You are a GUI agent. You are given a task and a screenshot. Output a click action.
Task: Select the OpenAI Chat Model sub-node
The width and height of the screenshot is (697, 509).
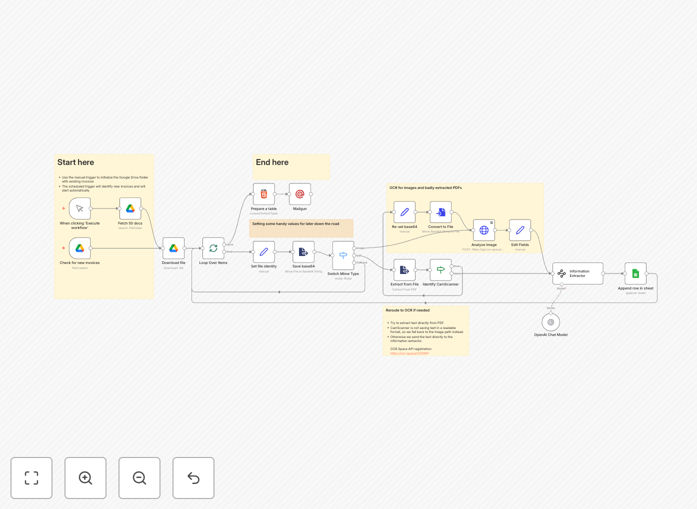click(x=551, y=322)
